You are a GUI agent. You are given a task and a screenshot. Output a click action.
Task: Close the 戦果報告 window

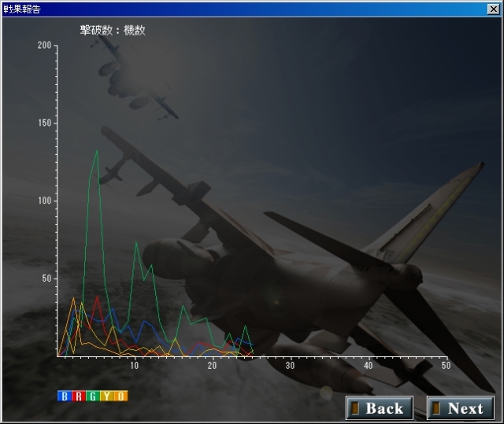(494, 9)
